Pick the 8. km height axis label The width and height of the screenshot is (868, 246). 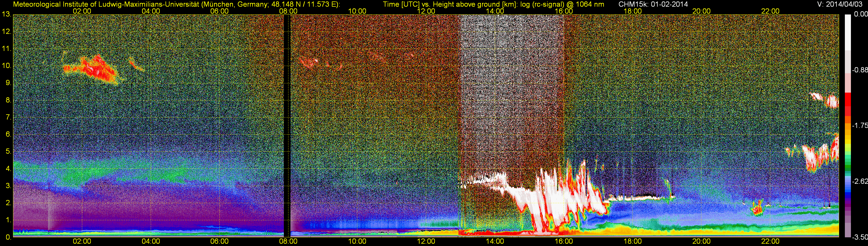click(x=8, y=100)
